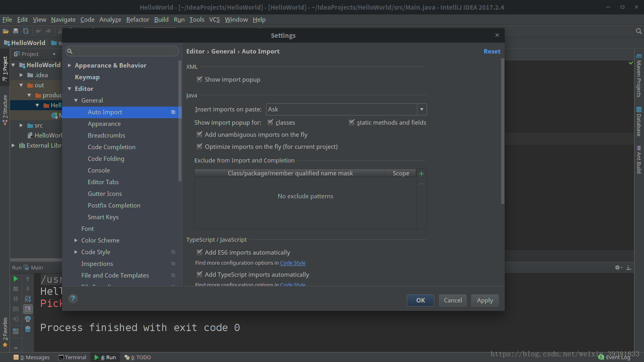Viewport: 644px width, 362px height.
Task: Open Search Everywhere magnifier icon
Action: pos(638,31)
